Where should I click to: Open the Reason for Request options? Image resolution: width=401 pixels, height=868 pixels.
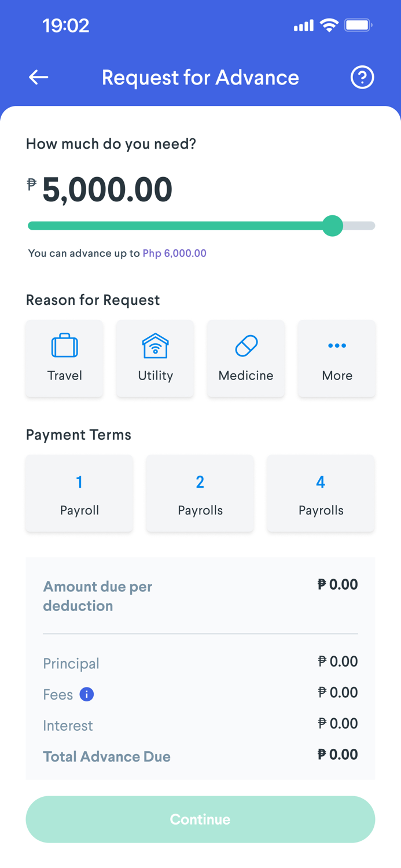[x=93, y=300]
